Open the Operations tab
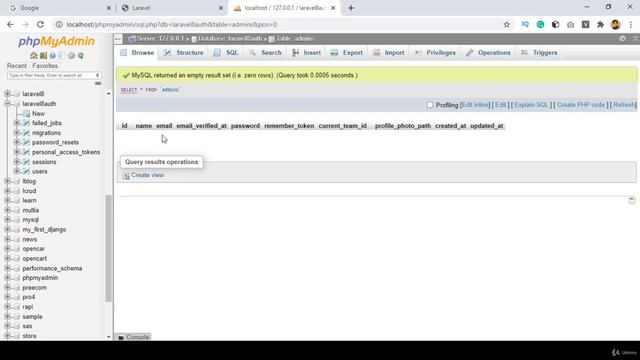Screen dimensions: 640x360 488,53
